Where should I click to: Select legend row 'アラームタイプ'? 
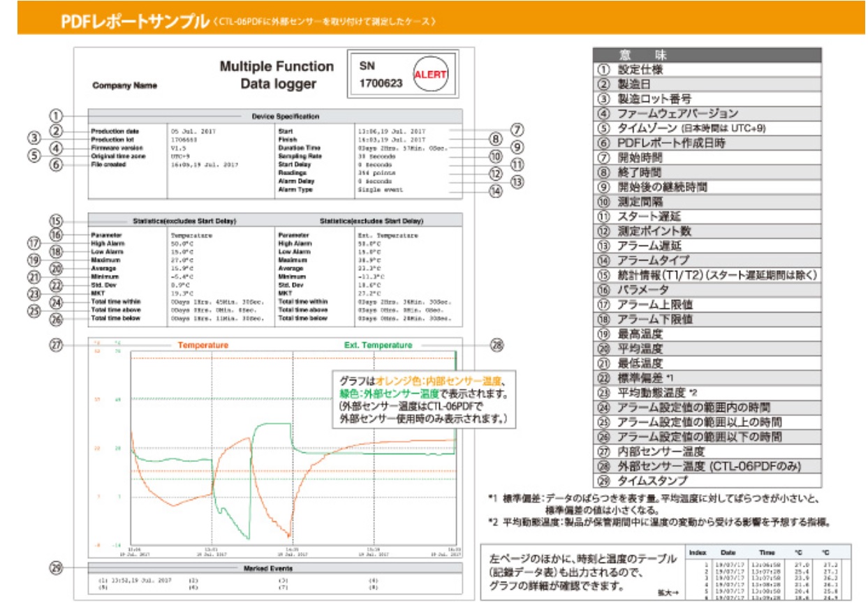tap(707, 260)
